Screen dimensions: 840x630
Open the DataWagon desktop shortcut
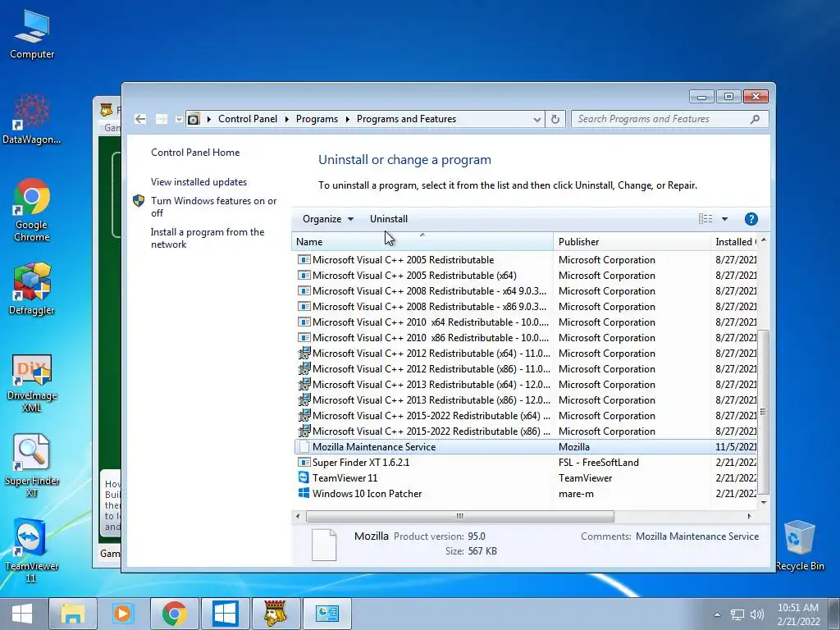click(x=32, y=120)
